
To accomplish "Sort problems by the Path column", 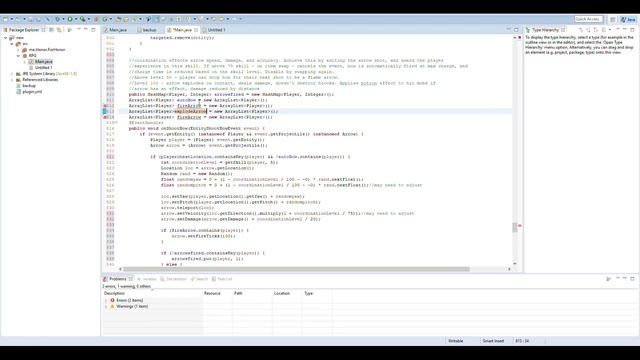I will (x=252, y=293).
